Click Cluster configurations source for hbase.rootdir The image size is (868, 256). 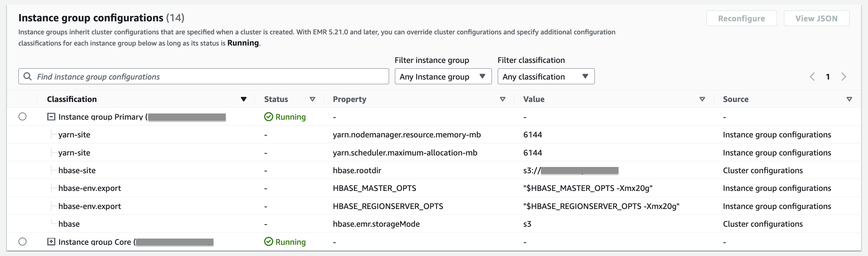point(763,170)
